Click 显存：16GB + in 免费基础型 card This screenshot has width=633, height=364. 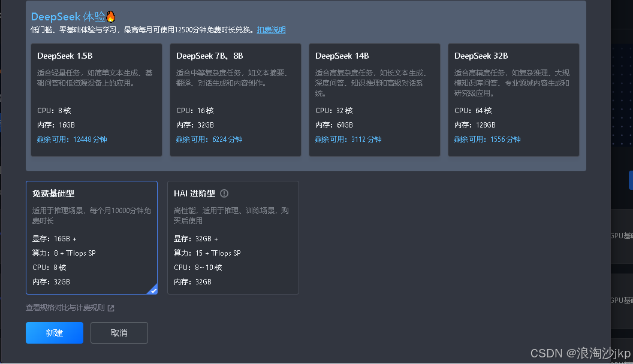click(55, 239)
